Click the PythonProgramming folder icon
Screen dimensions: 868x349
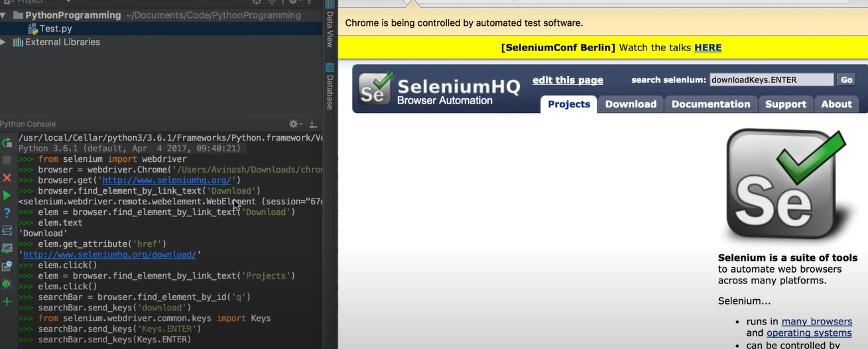(17, 15)
